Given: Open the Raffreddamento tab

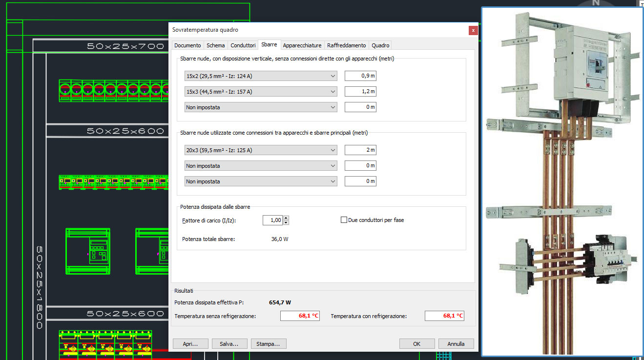Looking at the screenshot, I should (x=347, y=45).
